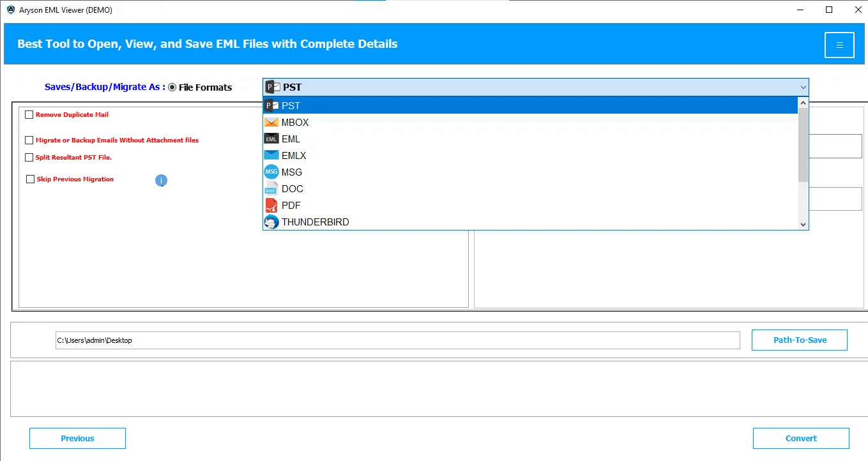Viewport: 868px width, 461px height.
Task: Select the File Formats radio button
Action: [x=172, y=87]
